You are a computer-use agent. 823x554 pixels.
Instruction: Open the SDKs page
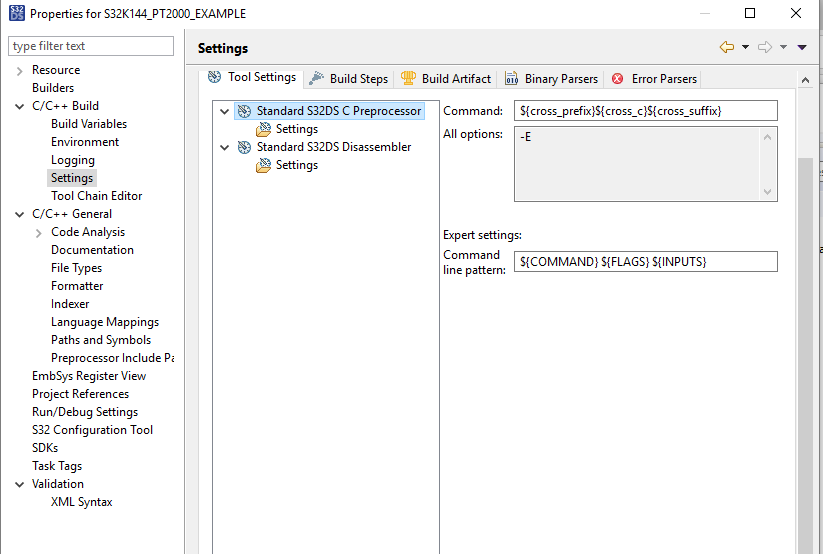point(45,448)
